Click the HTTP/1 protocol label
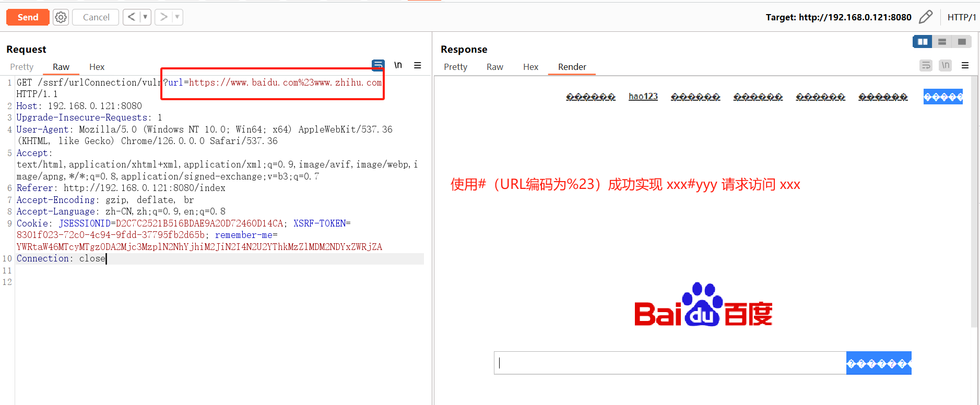 962,17
